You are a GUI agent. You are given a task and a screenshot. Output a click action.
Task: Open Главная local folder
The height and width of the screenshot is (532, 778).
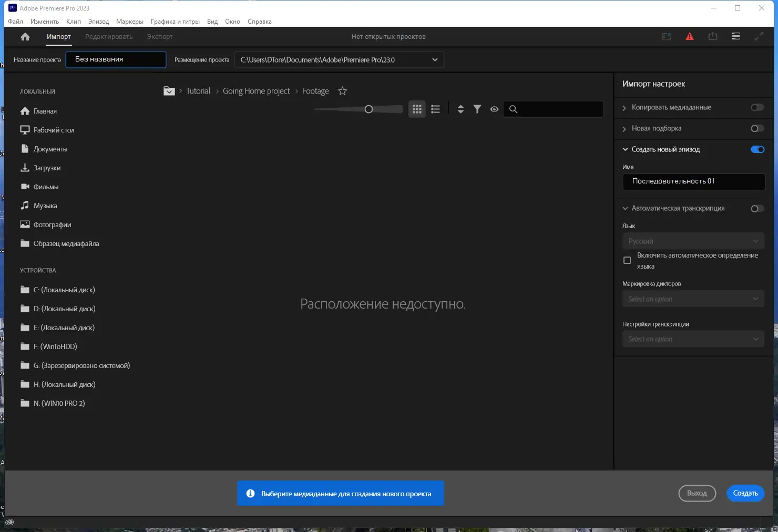point(38,111)
